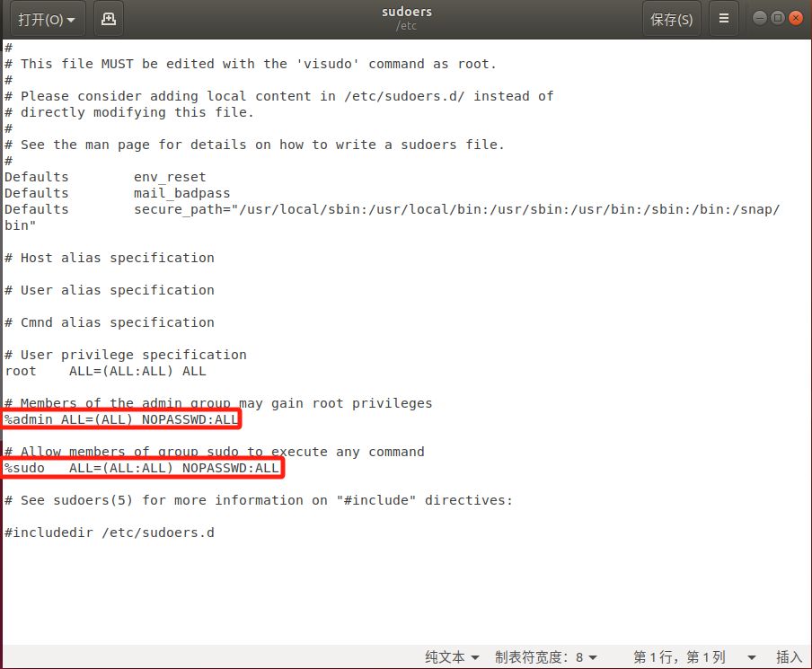Click the root ALL=(ALL:ALL) ALL line

coord(105,371)
